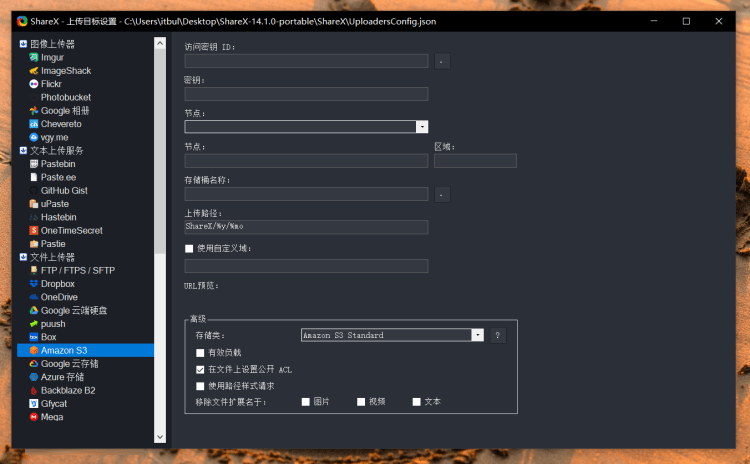Open the Chevereto uploader icon
This screenshot has height=464, width=750.
pyautogui.click(x=33, y=124)
